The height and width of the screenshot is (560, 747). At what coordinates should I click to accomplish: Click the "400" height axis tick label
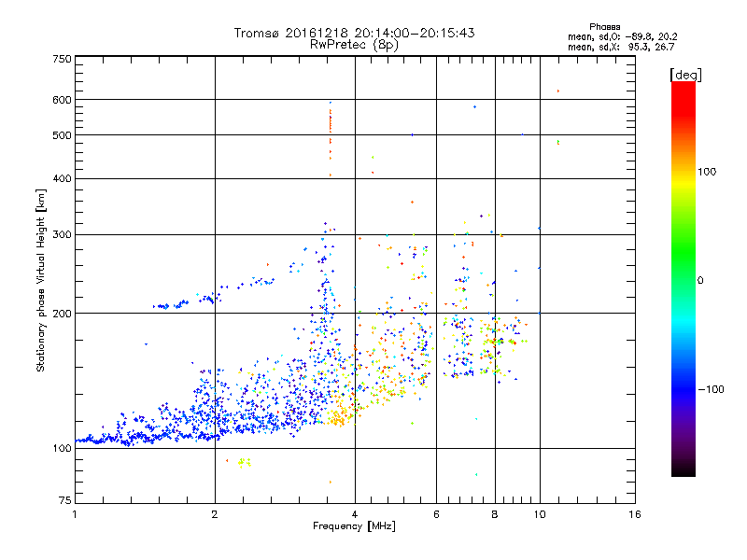tap(63, 178)
